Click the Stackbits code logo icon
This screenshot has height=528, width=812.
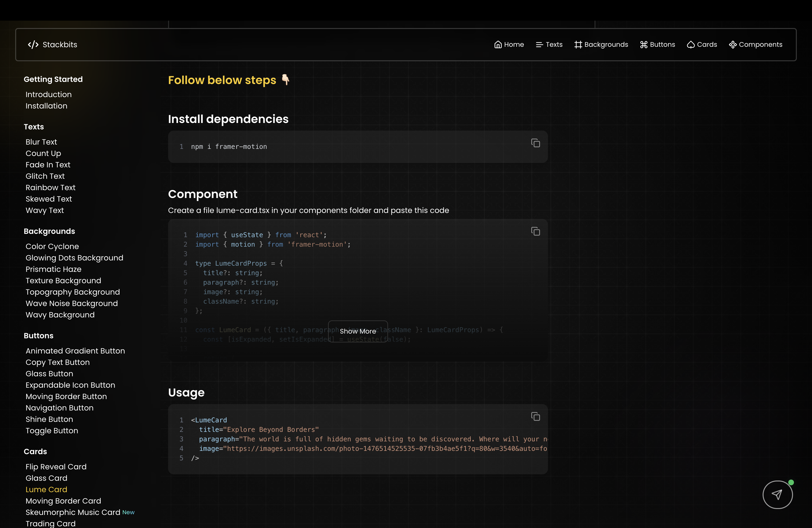[33, 45]
